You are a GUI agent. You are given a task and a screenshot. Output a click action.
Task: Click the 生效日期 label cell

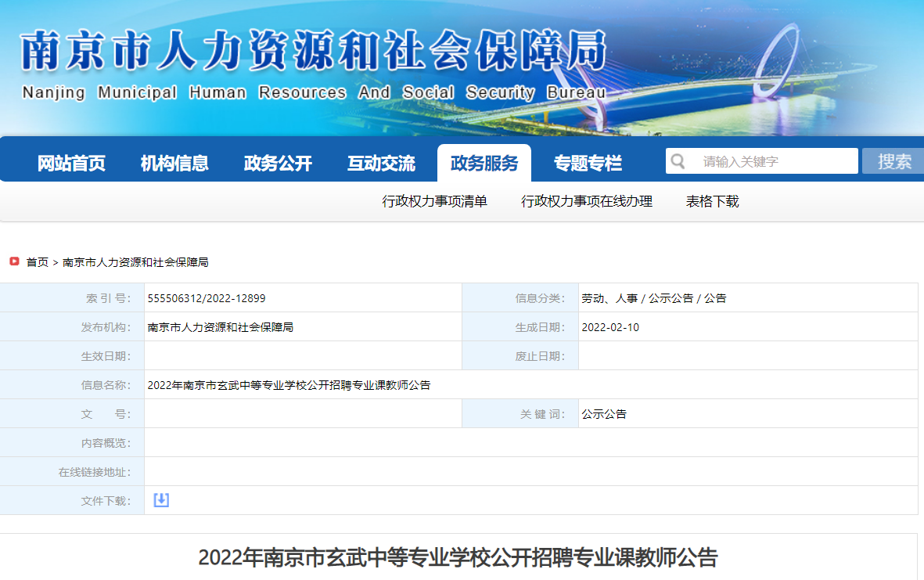72,356
